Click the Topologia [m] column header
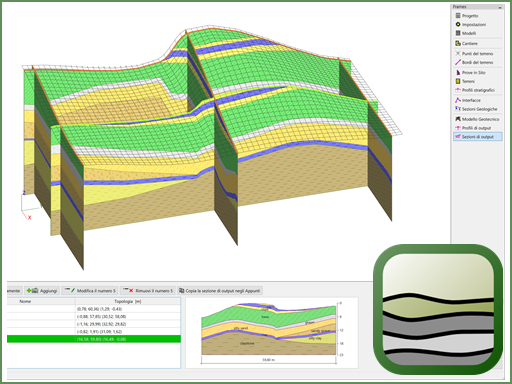 coord(128,301)
